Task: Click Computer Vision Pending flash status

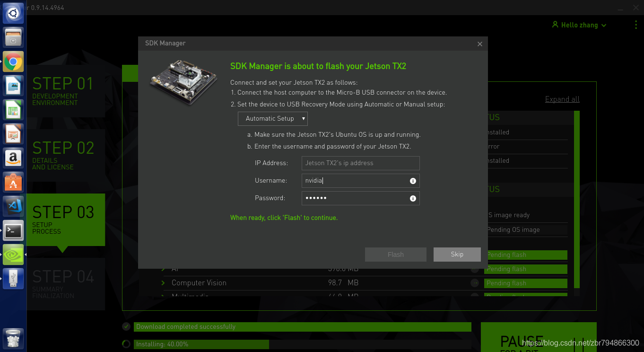Action: (526, 283)
